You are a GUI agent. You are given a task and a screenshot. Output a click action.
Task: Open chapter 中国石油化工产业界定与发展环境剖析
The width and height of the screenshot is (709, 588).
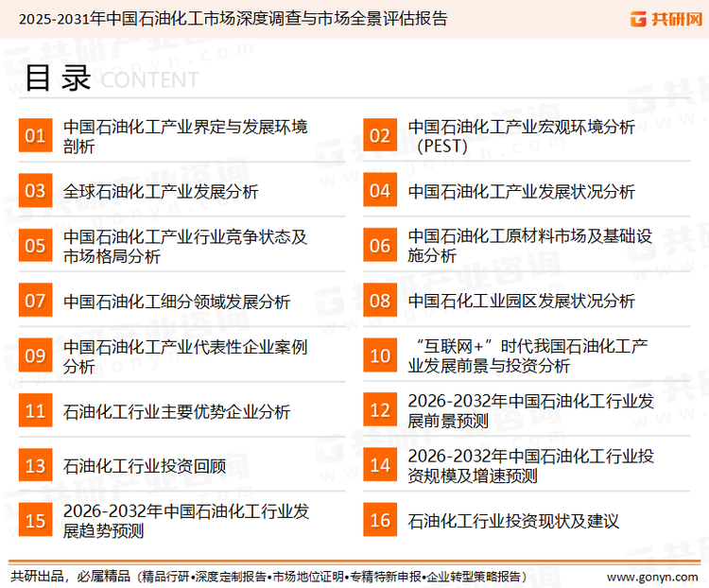tap(185, 136)
